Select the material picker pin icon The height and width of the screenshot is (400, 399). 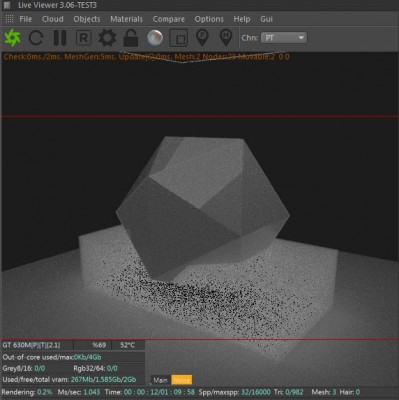tap(226, 37)
